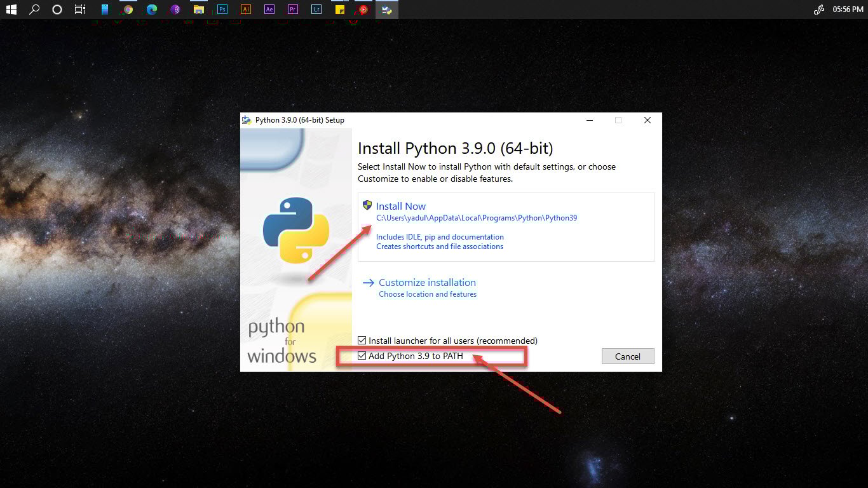This screenshot has height=488, width=868.
Task: Click Install Now to install Python
Action: [x=400, y=207]
